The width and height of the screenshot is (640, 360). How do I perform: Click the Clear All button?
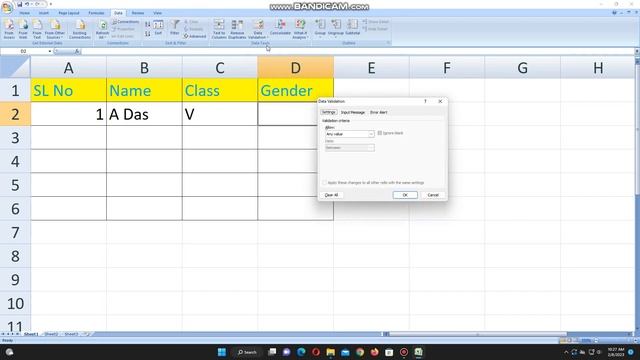coord(331,195)
